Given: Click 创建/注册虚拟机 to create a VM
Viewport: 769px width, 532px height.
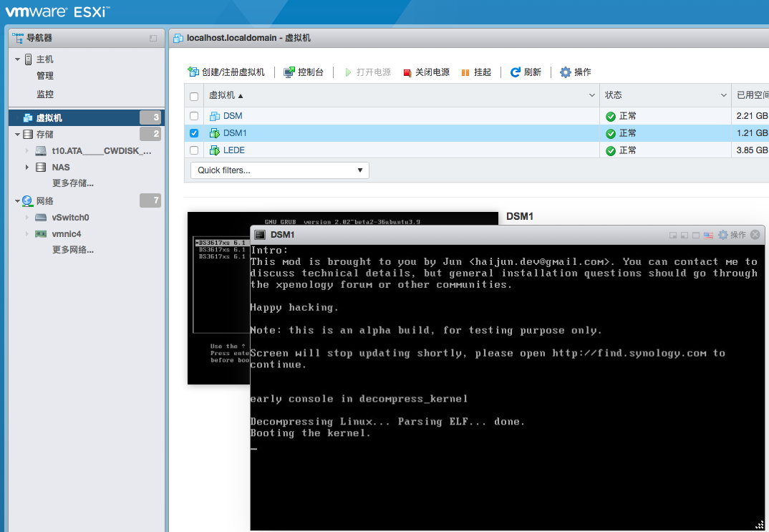Looking at the screenshot, I should point(226,72).
